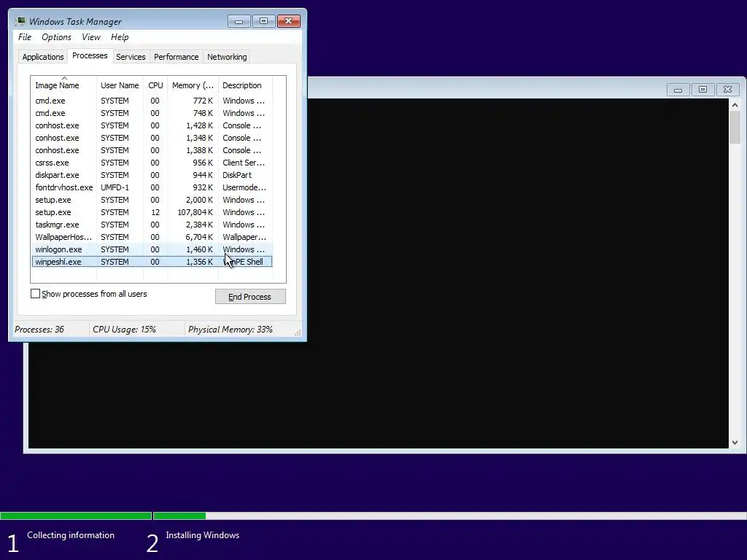
Task: Select the conhost.exe row with 1,348 K
Action: click(152, 138)
